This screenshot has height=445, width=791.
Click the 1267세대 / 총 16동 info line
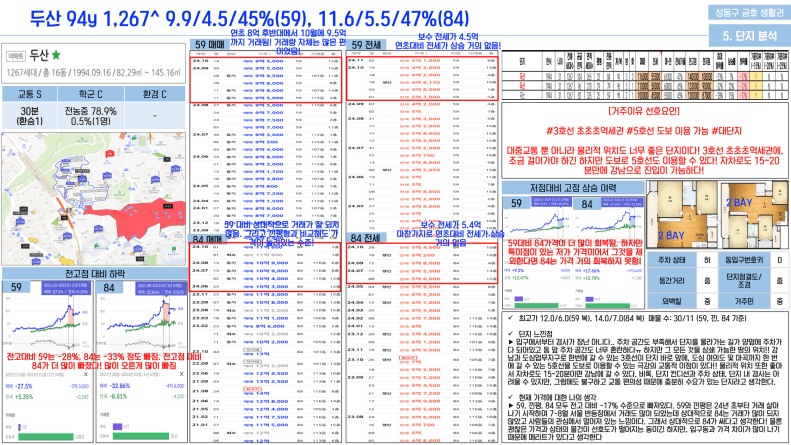(x=93, y=73)
